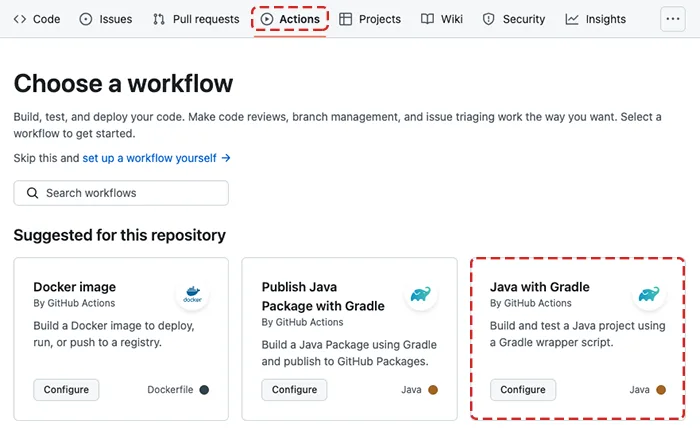Open the Wiki tab

point(442,19)
